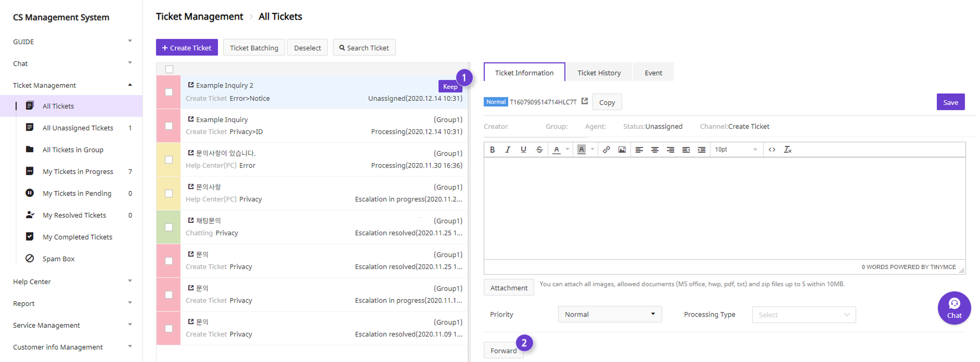The width and height of the screenshot is (980, 362).
Task: Click the Spam Box blocked icon
Action: (x=30, y=258)
